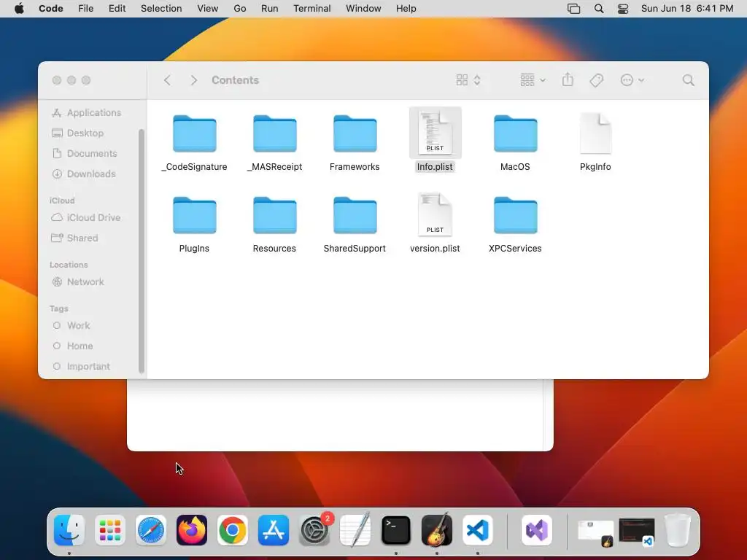Launch Safari from the Dock

click(x=151, y=530)
